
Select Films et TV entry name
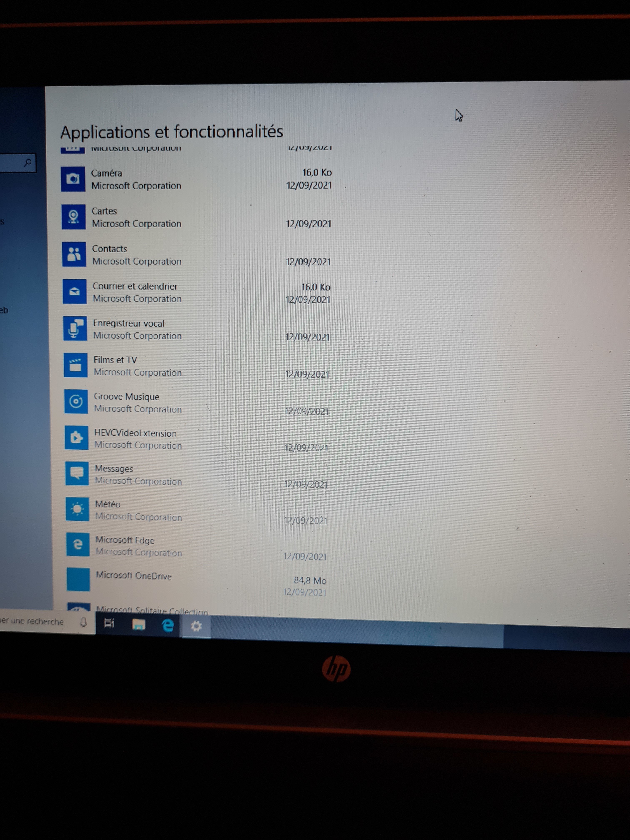[x=115, y=360]
